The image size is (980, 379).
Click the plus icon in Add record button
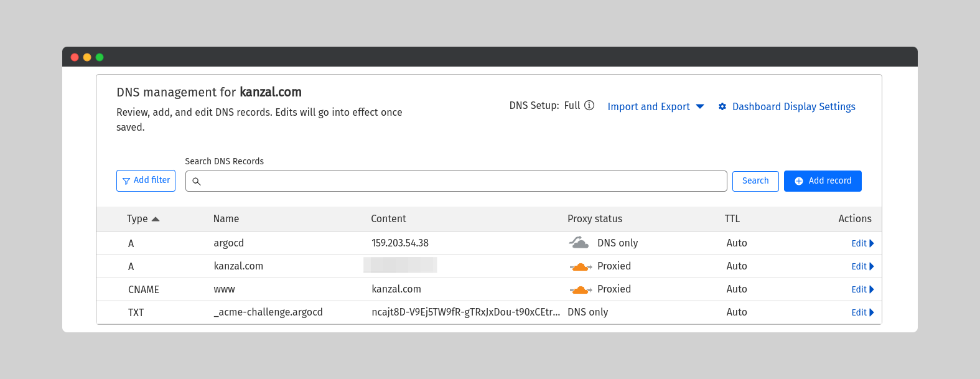click(799, 181)
